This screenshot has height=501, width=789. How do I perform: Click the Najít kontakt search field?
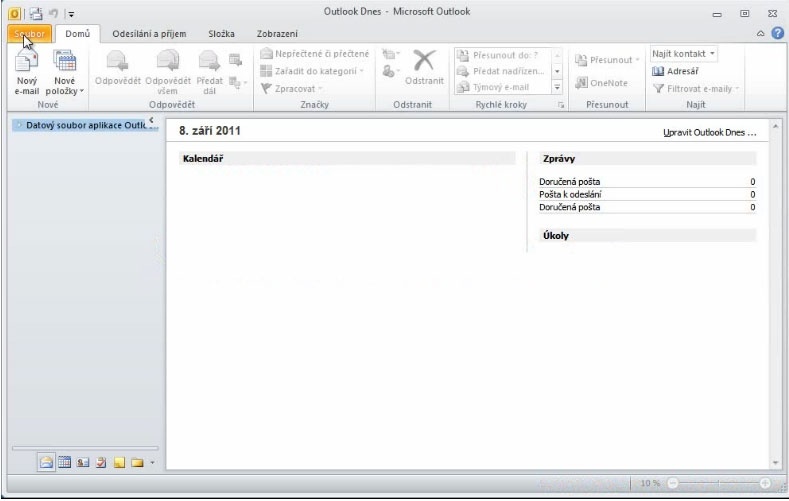click(x=679, y=53)
